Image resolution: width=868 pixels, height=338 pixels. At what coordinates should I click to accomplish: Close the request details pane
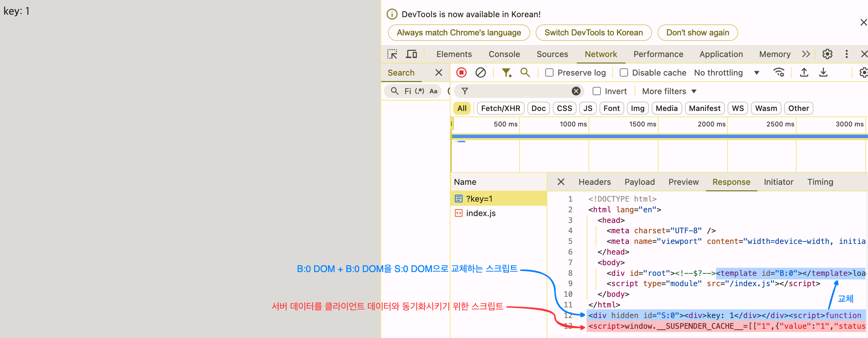561,182
